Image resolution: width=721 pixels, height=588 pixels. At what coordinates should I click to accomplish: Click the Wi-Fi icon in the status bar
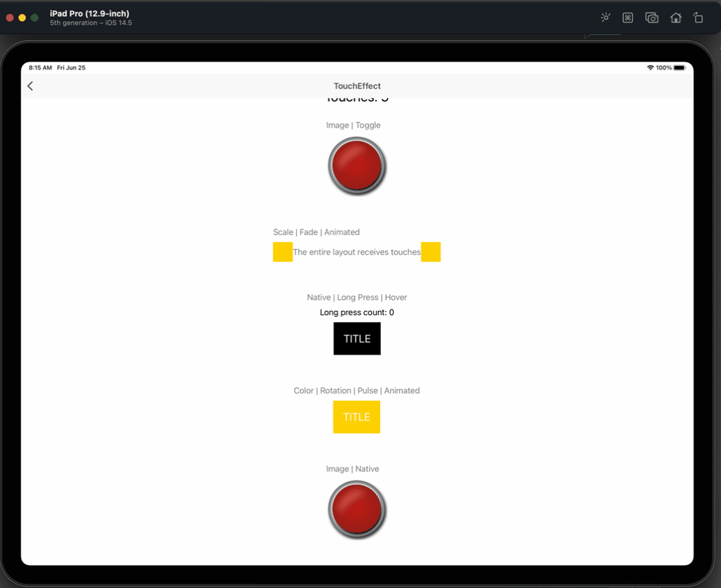[x=652, y=67]
